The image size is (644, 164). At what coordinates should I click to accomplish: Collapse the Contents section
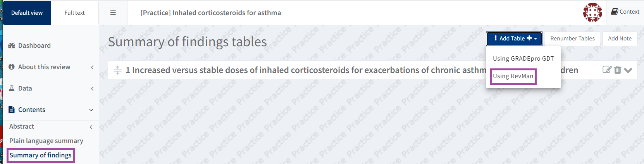91,110
